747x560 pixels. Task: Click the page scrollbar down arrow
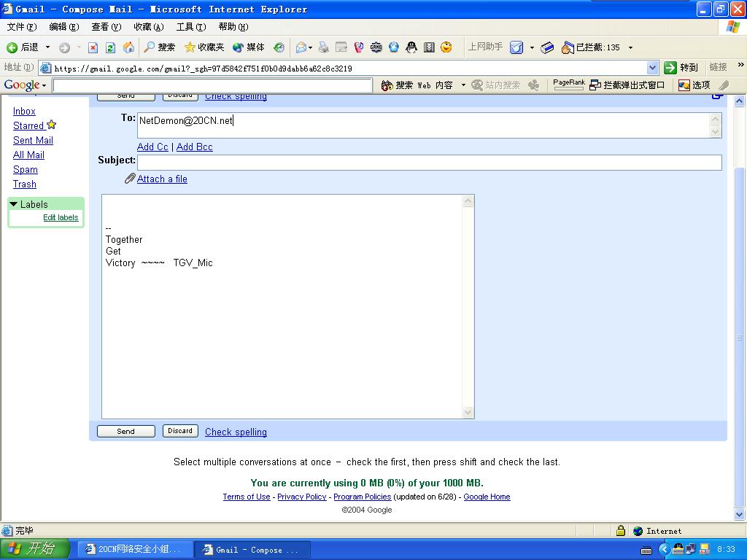pyautogui.click(x=740, y=514)
